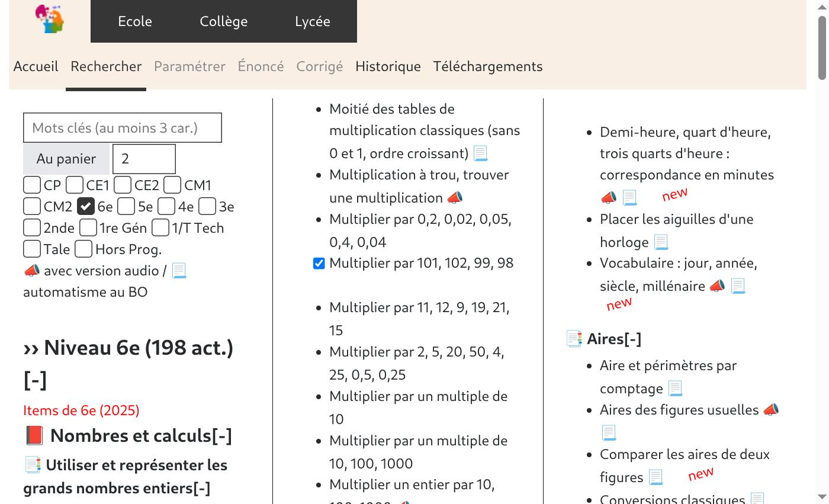The image size is (829, 504).
Task: Open the 'Items de 6e (2025)' link
Action: (81, 410)
